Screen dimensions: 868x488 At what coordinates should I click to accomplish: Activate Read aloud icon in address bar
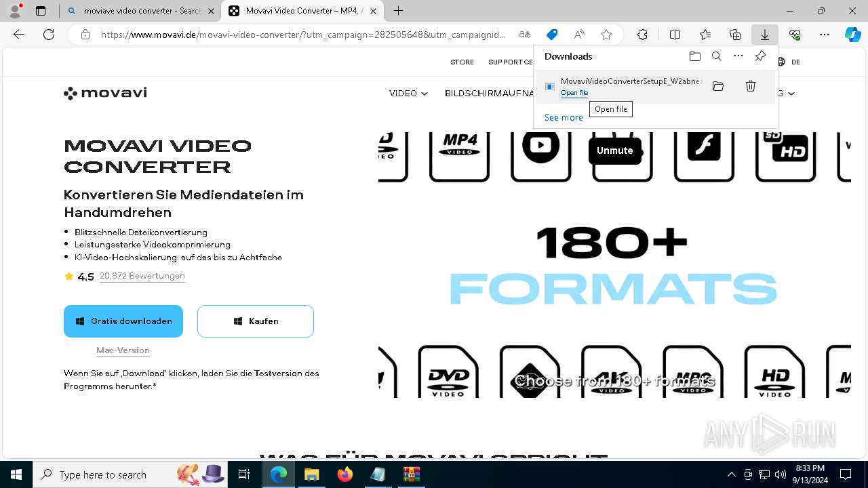click(x=579, y=35)
